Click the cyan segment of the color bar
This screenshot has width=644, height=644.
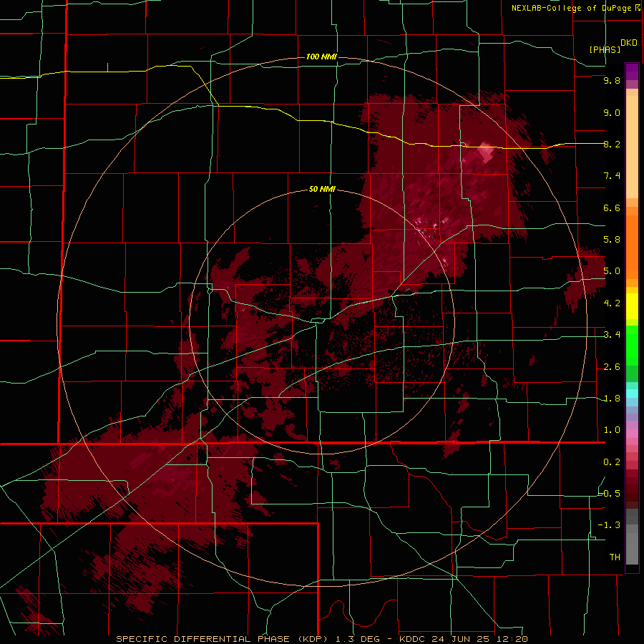[x=632, y=394]
